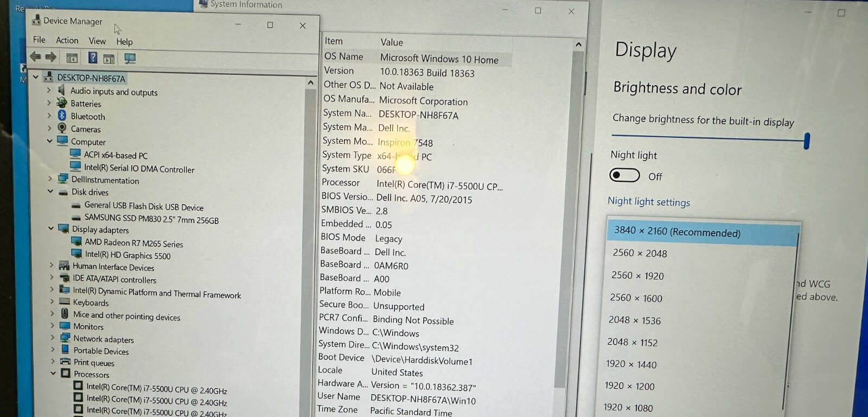Screen dimensions: 868x417
Task: Select the Time Zone row in System Information
Action: point(385,410)
